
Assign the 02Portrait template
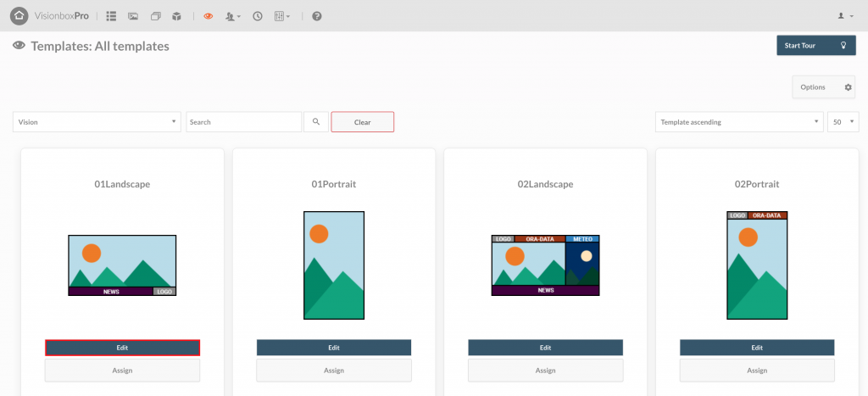[757, 371]
